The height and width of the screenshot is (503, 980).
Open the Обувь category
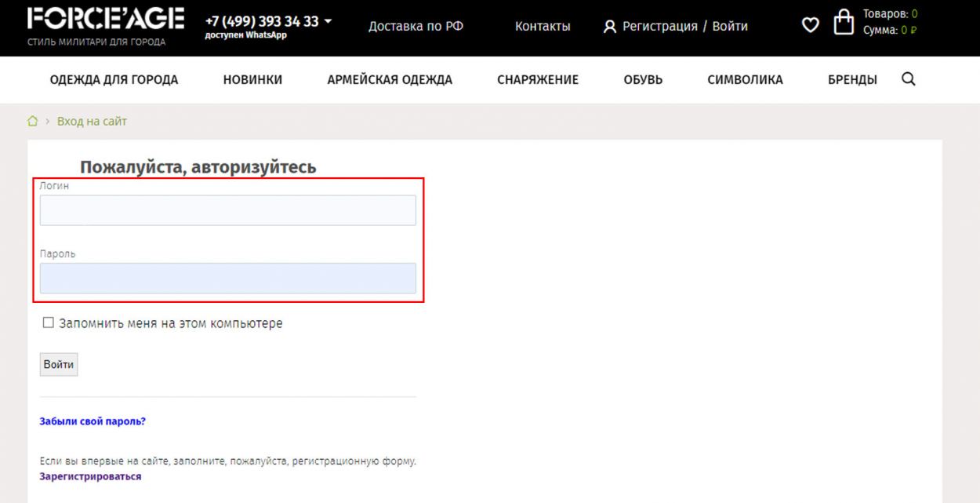tap(643, 80)
